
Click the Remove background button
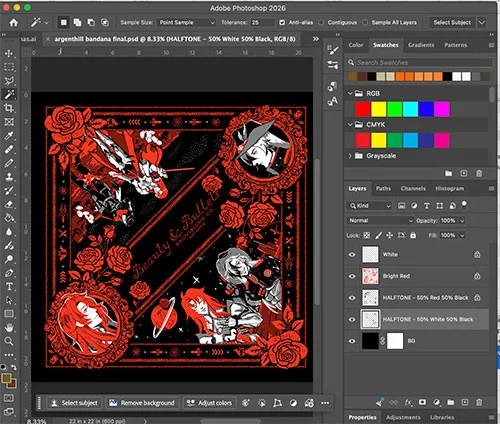(142, 403)
